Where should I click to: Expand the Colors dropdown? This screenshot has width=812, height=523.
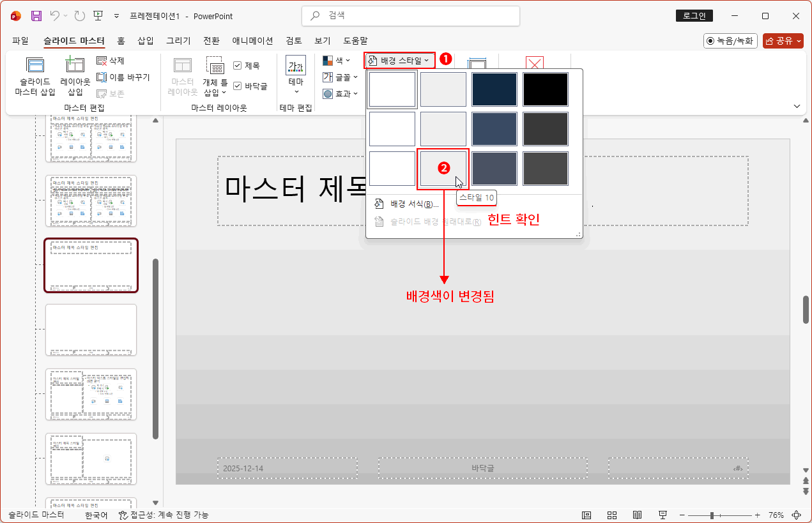(x=337, y=61)
